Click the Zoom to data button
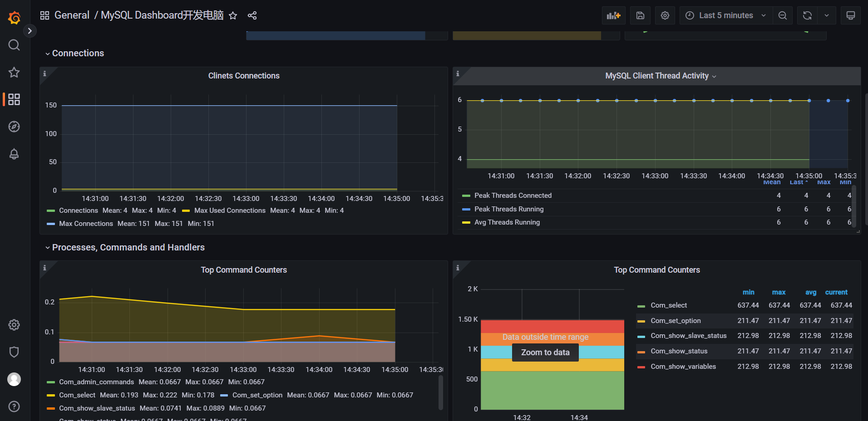The image size is (868, 421). tap(545, 352)
